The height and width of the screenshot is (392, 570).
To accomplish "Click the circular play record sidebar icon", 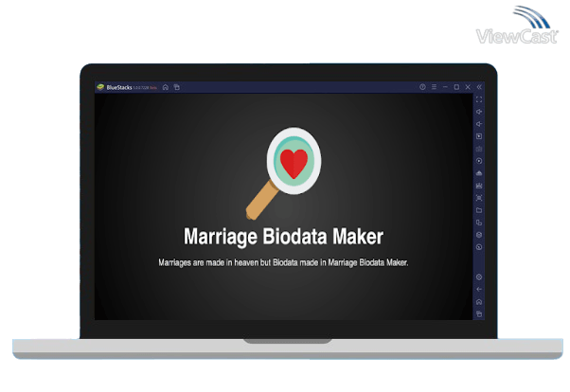I will coord(479,161).
